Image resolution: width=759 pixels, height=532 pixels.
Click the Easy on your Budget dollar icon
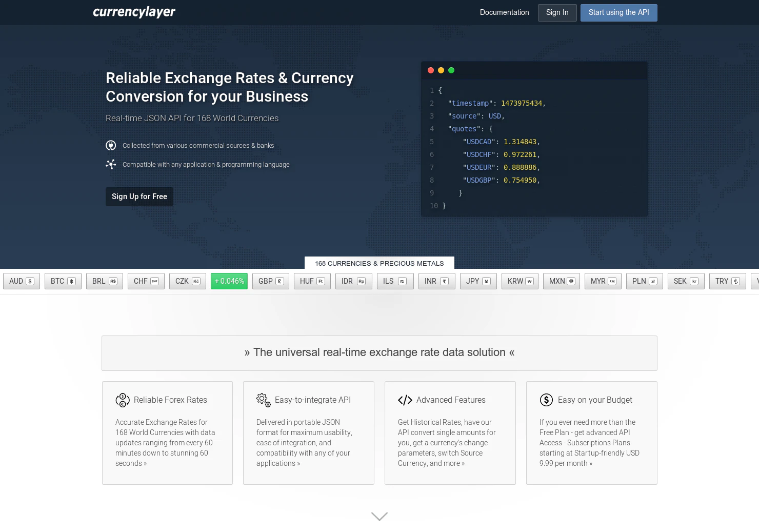(x=546, y=400)
